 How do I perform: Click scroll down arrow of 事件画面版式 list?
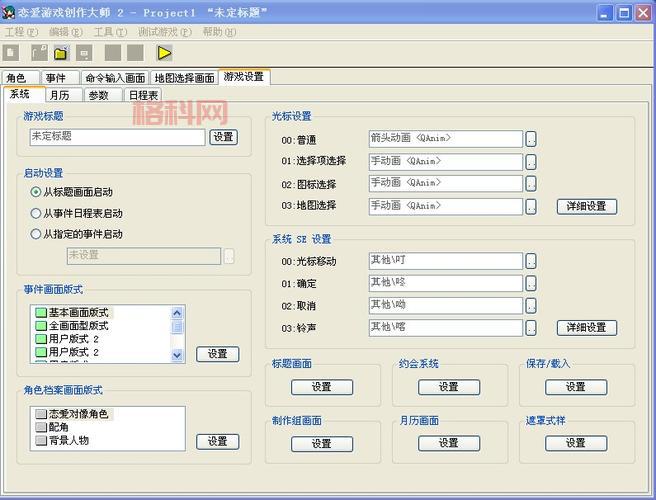[177, 355]
